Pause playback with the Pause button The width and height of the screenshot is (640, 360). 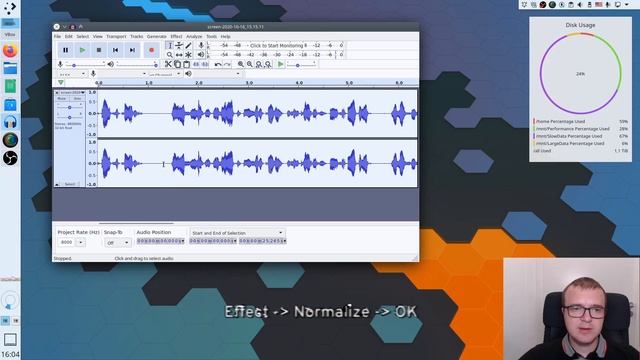[x=65, y=50]
